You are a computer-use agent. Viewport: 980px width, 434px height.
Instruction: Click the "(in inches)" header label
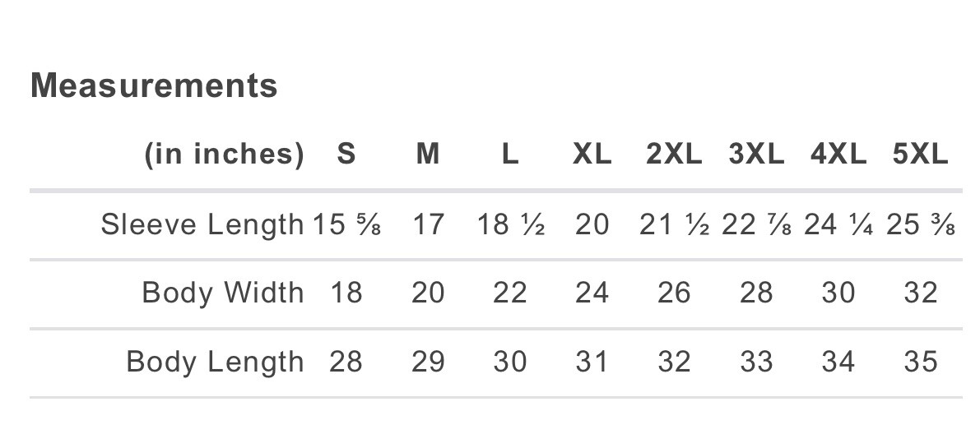click(x=224, y=154)
